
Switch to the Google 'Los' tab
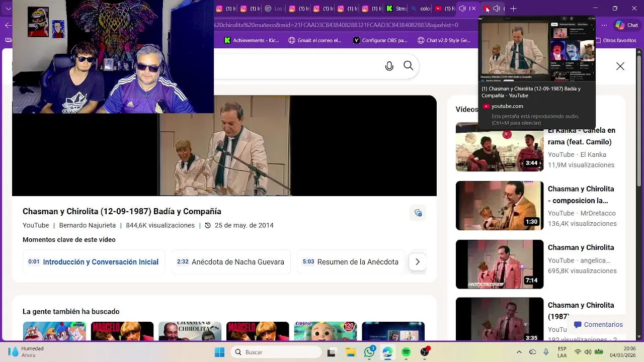pyautogui.click(x=274, y=9)
